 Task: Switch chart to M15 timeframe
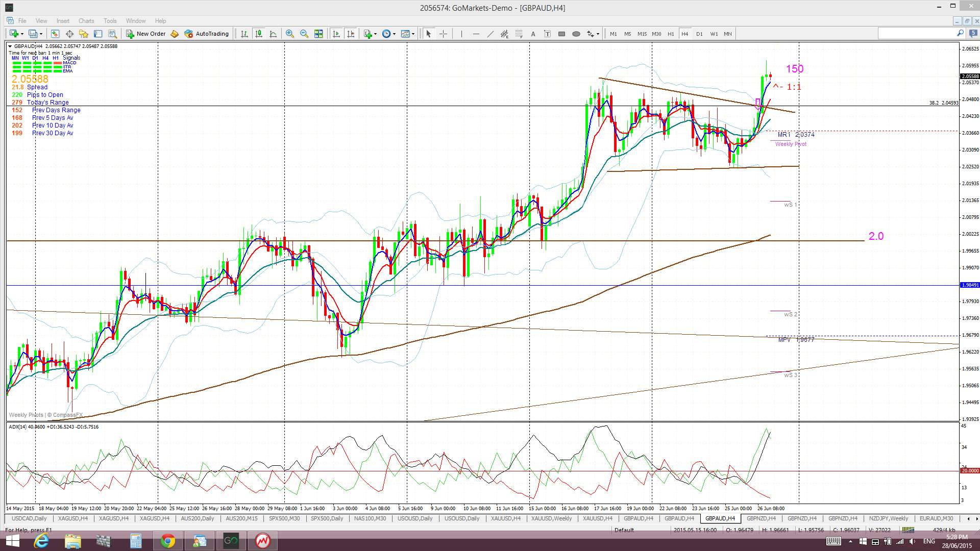coord(642,34)
